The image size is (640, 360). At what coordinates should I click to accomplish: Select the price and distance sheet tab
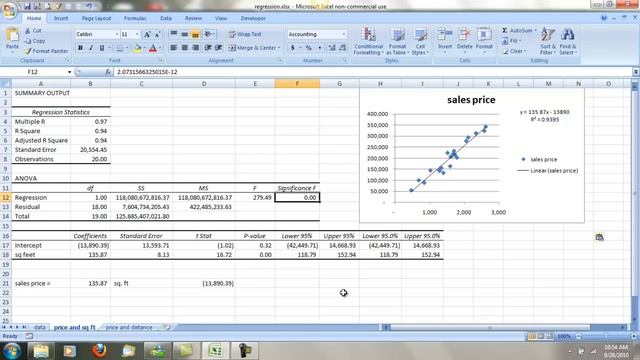(x=129, y=327)
